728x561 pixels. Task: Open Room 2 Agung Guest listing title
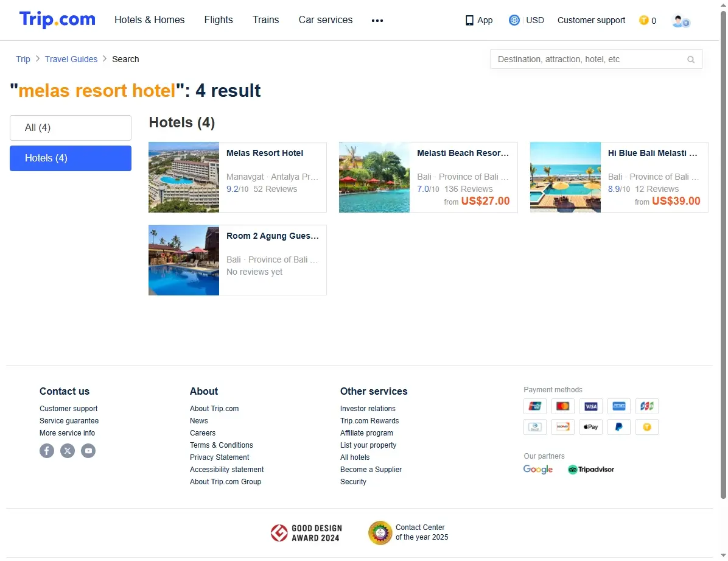pos(273,236)
